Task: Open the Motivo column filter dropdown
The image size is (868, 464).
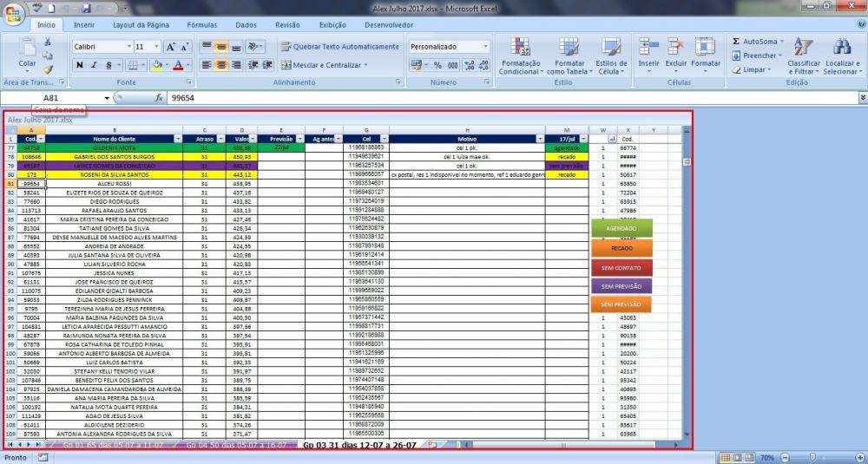Action: pos(540,140)
